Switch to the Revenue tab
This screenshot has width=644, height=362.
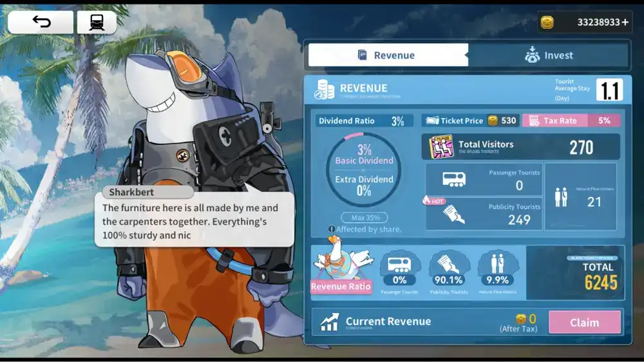[388, 55]
